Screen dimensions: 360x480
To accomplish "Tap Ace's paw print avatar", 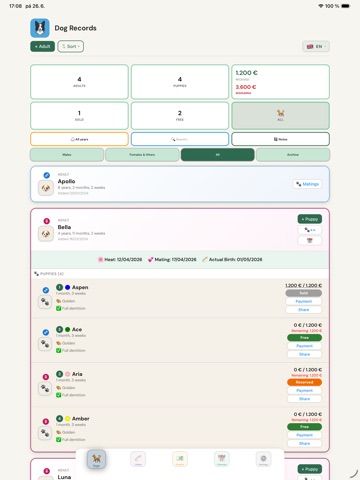I will tap(45, 344).
